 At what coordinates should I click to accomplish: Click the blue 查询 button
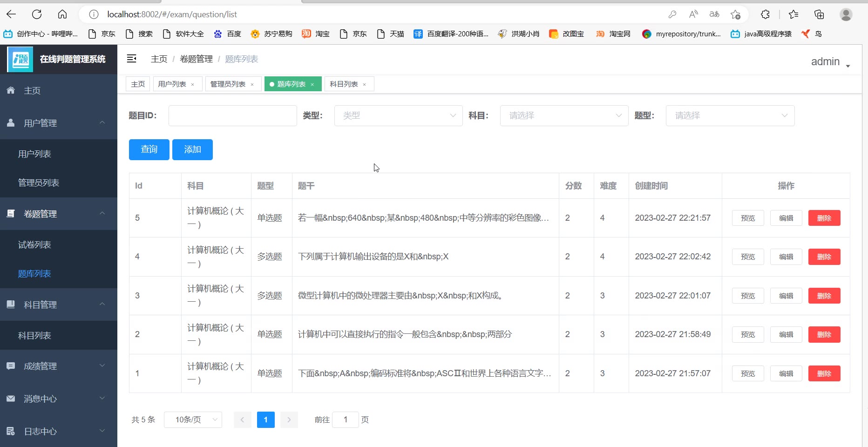149,149
